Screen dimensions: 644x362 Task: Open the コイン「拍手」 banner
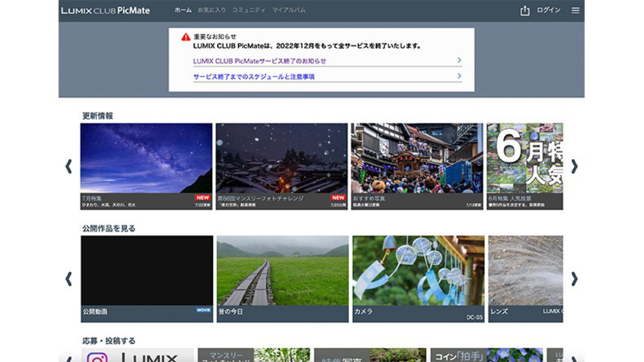pyautogui.click(x=487, y=355)
